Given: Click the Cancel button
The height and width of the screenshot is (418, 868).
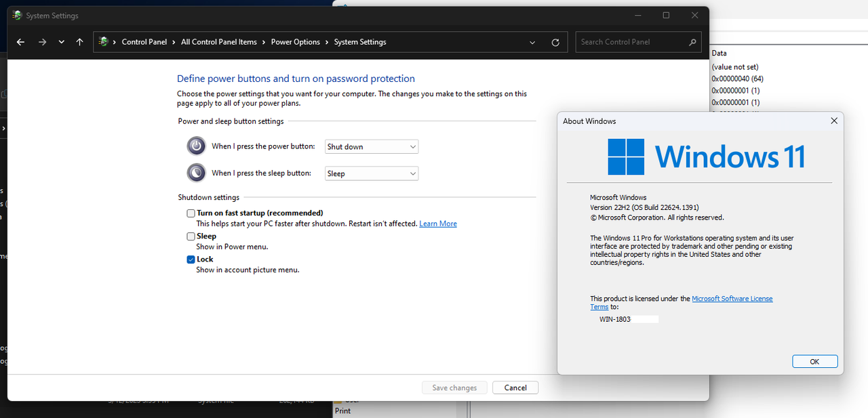Looking at the screenshot, I should click(515, 388).
